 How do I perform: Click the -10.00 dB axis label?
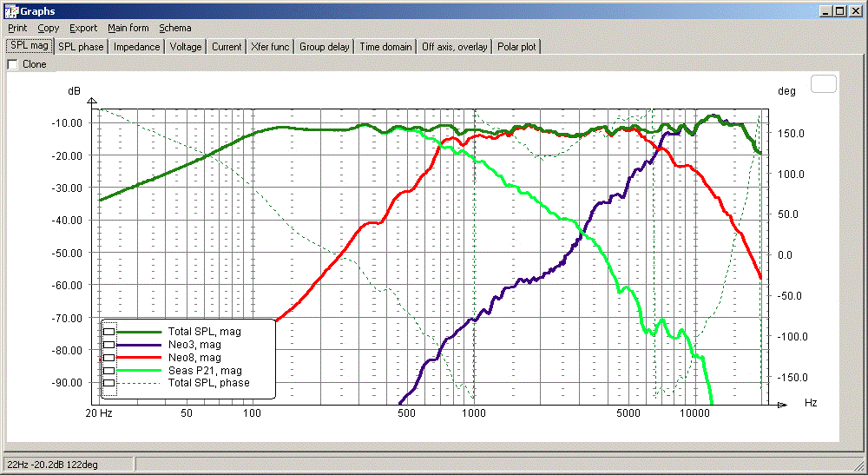67,123
